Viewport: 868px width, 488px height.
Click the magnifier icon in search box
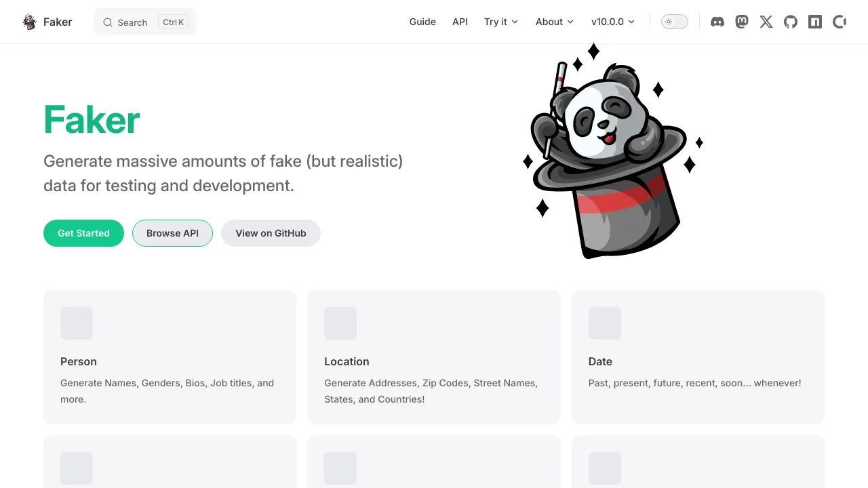click(108, 22)
